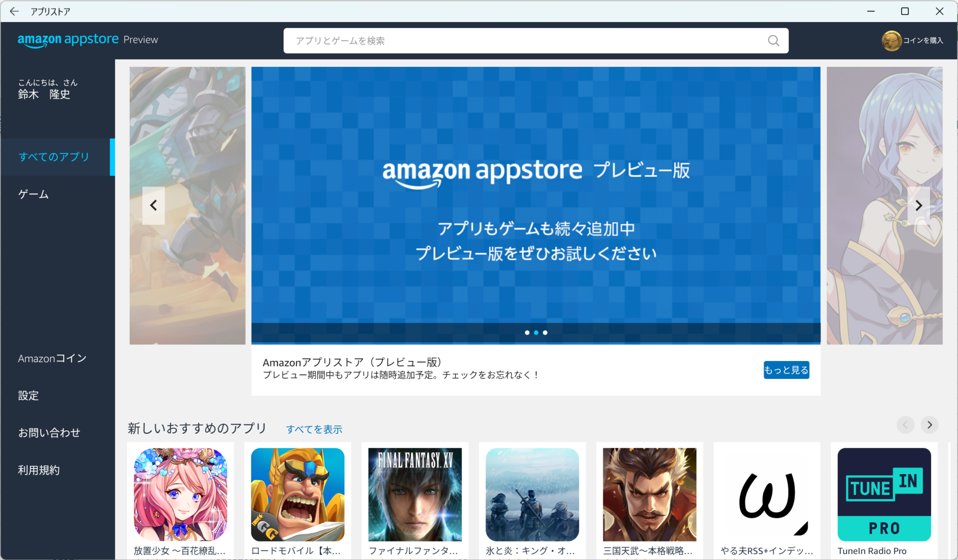Open the やる夫RSS app icon
958x560 pixels.
766,494
